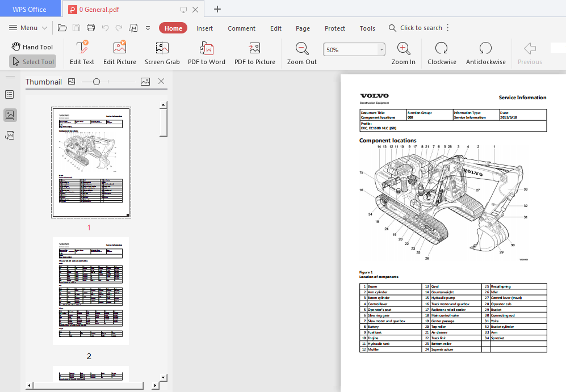The height and width of the screenshot is (392, 566).
Task: Open the Insert ribbon tab
Action: tap(205, 28)
